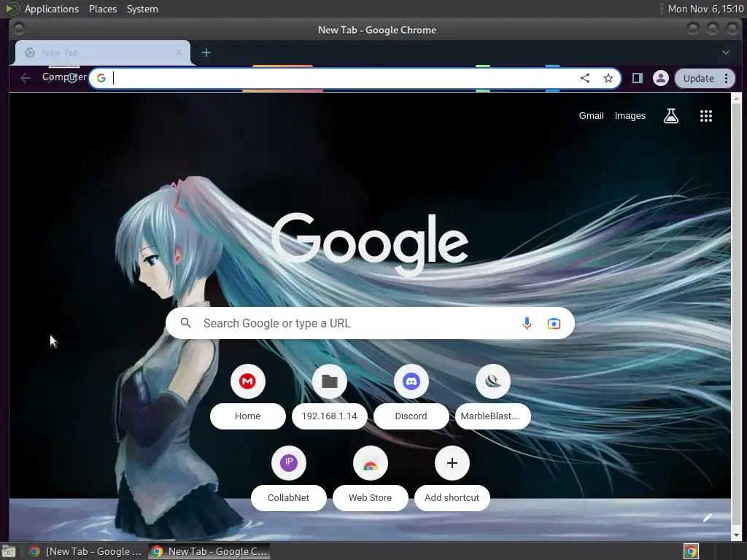The image size is (747, 560).
Task: Click the share page icon in address bar
Action: click(584, 78)
